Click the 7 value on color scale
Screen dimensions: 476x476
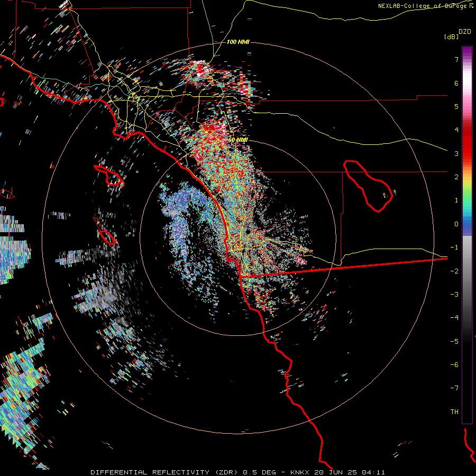point(456,59)
